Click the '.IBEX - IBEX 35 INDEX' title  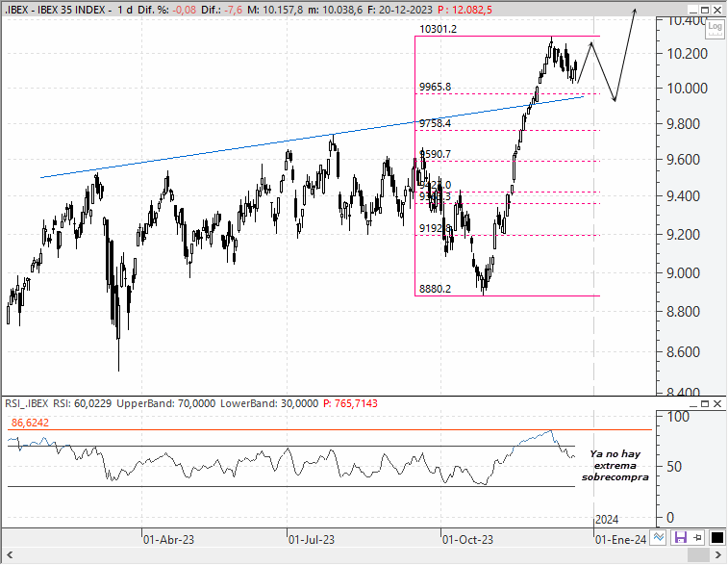56,10
